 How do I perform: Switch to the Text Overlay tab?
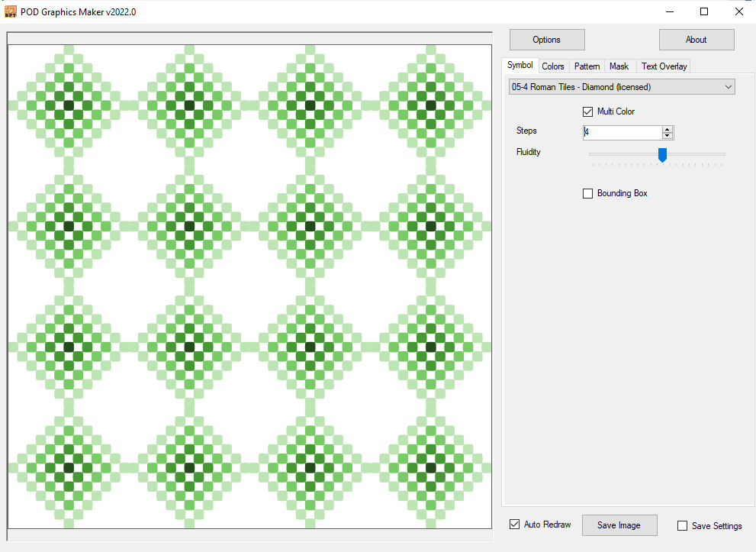point(664,66)
